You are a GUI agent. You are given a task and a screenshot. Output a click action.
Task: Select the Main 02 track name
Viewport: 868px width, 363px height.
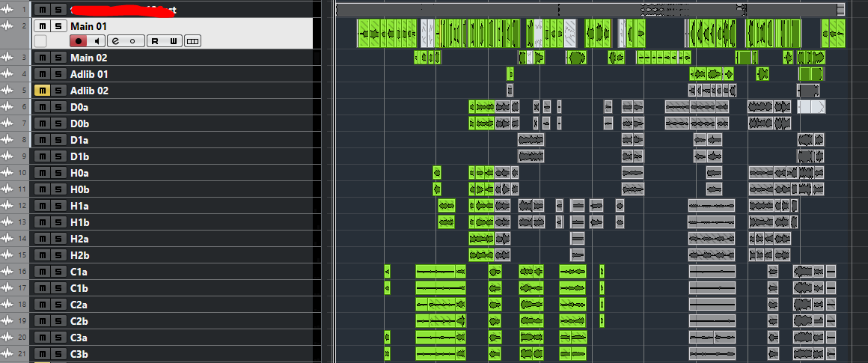click(88, 58)
